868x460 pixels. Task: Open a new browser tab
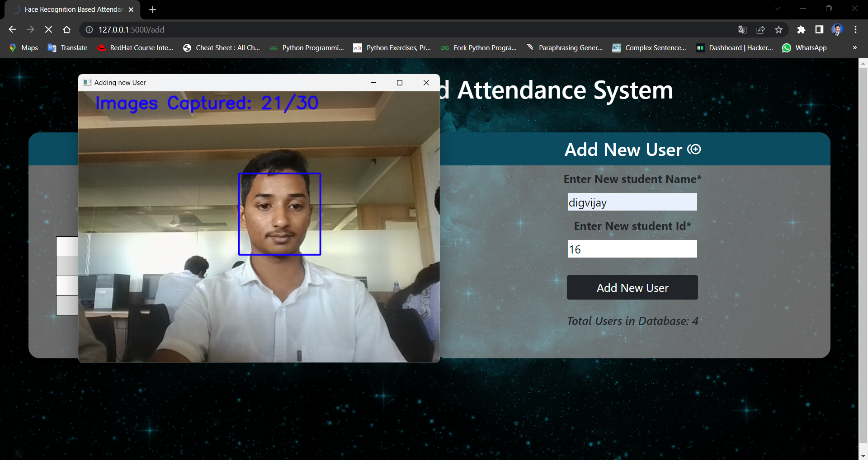click(x=152, y=9)
